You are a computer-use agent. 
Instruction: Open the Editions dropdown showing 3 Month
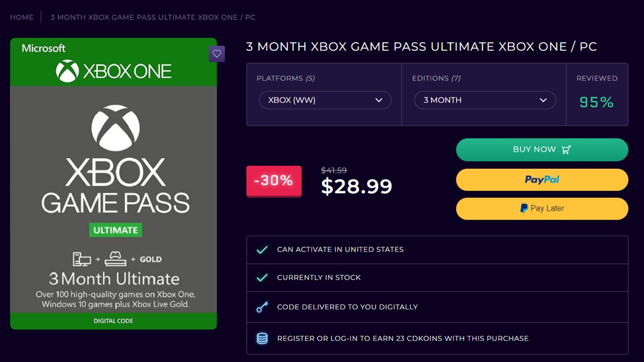(484, 100)
